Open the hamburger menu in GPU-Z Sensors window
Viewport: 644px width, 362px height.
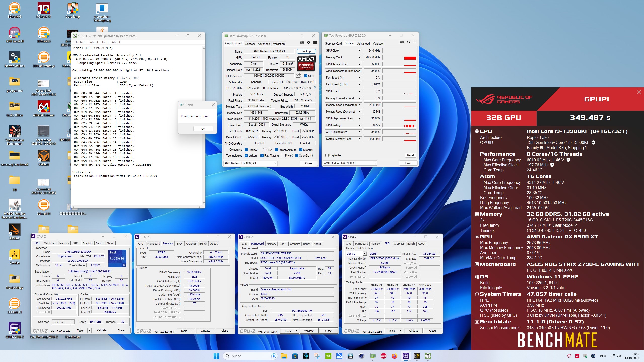click(415, 42)
